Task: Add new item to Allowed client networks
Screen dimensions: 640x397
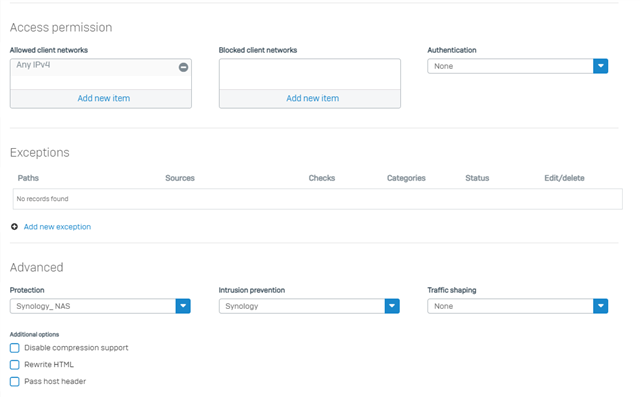Action: (x=104, y=98)
